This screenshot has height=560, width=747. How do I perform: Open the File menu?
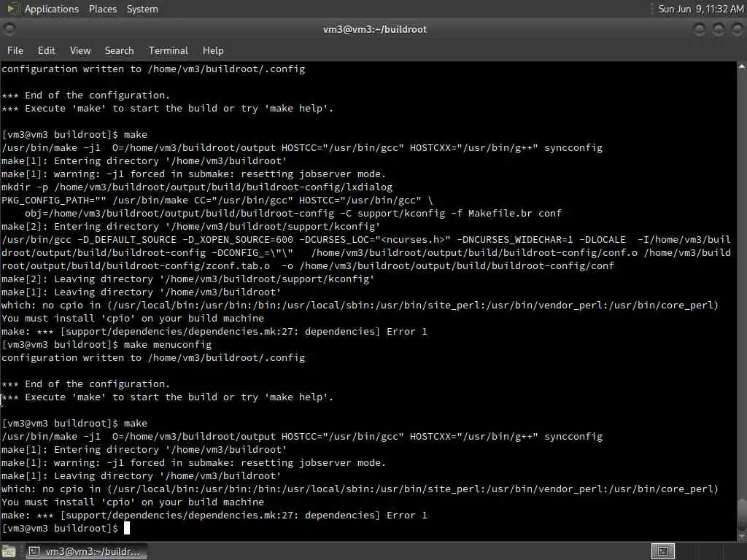pyautogui.click(x=15, y=50)
